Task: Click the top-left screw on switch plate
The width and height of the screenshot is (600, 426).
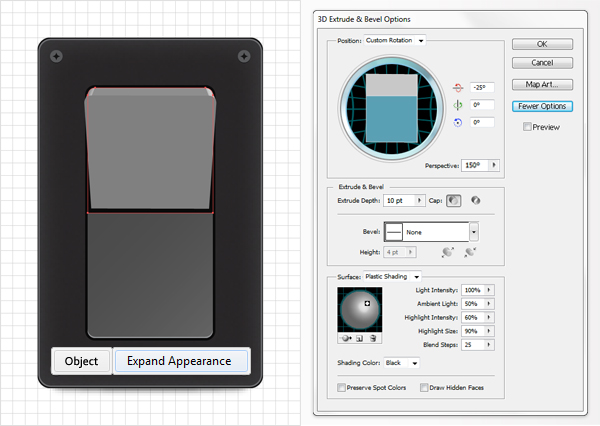Action: pyautogui.click(x=56, y=56)
